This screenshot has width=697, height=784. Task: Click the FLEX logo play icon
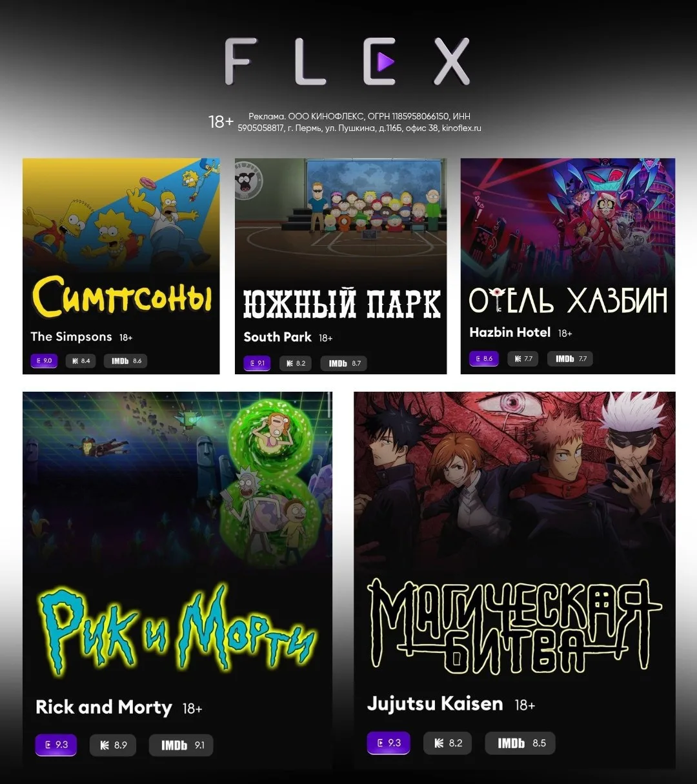[385, 62]
